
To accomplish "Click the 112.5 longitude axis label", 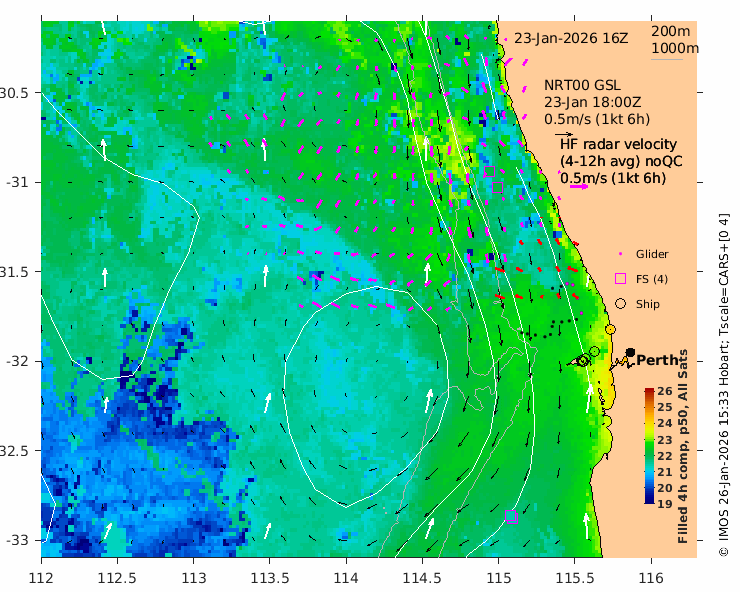I will pyautogui.click(x=117, y=578).
